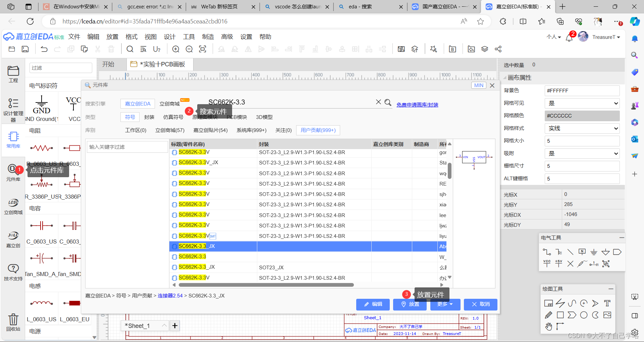Click the Undo icon in the toolbar

click(x=44, y=49)
